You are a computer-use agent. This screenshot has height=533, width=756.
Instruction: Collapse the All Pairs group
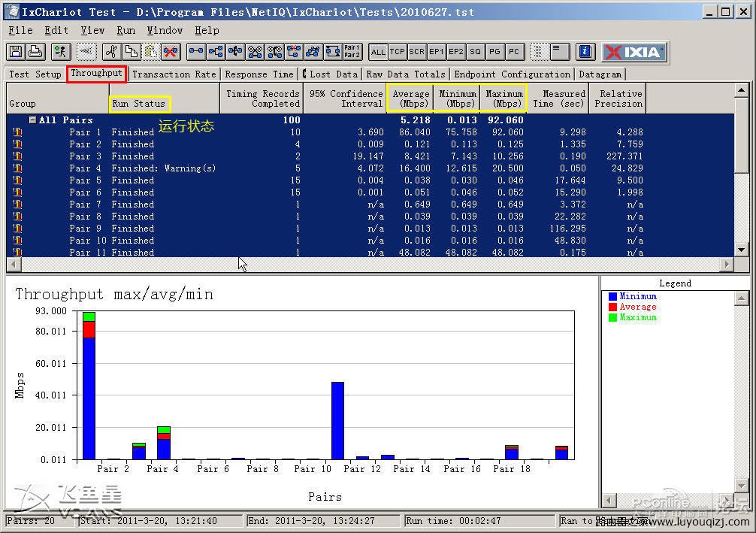point(32,120)
